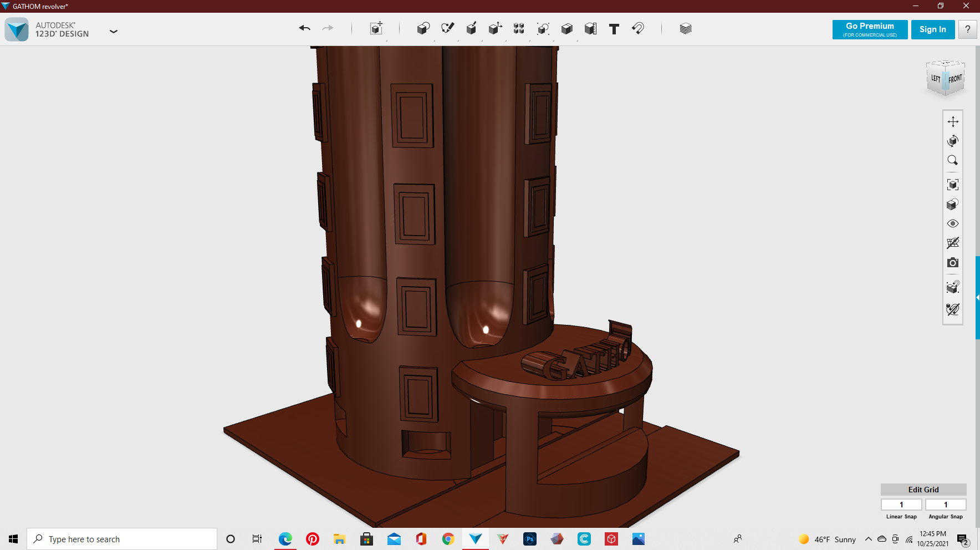Open the weather widget showing 46°F Sunny

827,539
